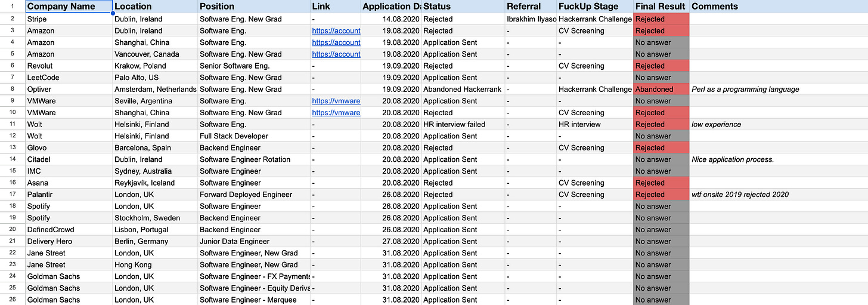Select row 26 via its row number

(13, 300)
